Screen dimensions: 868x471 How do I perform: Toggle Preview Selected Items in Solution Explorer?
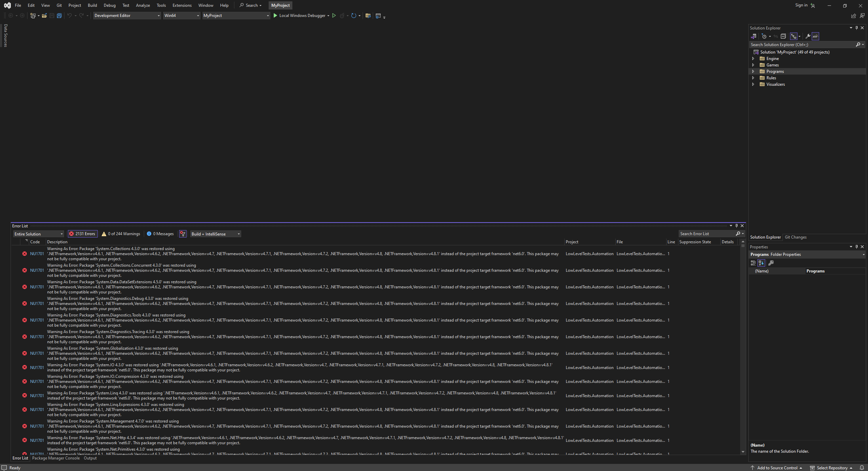(815, 36)
